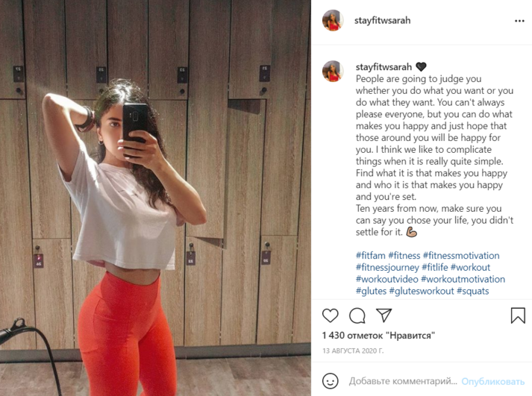Viewport: 532px width, 396px height.
Task: Like the post with heart icon
Action: (330, 315)
